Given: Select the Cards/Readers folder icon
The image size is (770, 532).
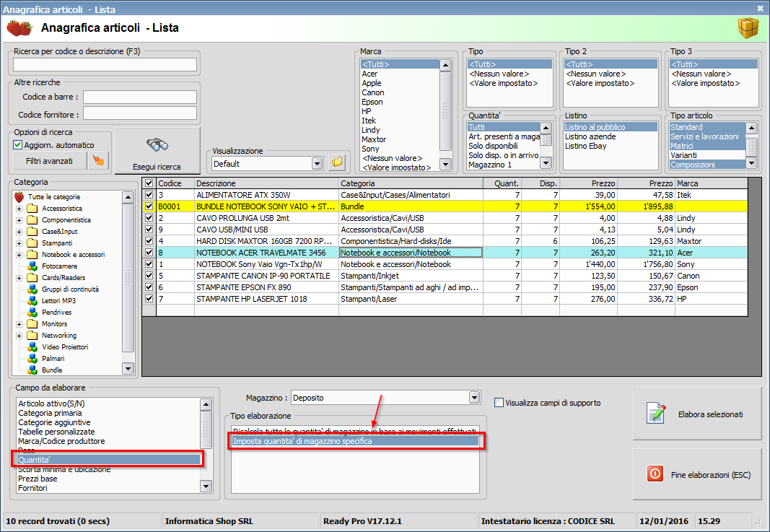Looking at the screenshot, I should (32, 277).
